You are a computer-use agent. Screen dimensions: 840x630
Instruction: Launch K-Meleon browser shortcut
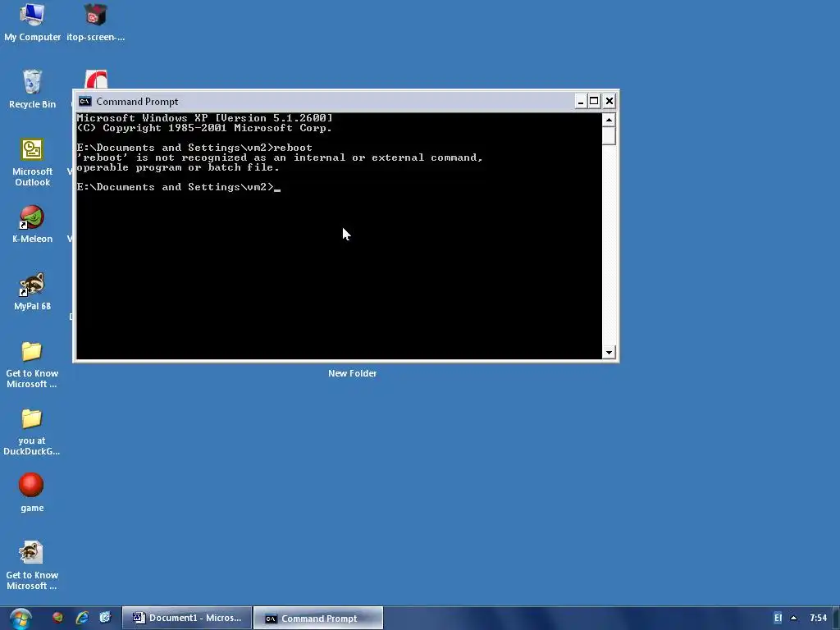pos(32,225)
